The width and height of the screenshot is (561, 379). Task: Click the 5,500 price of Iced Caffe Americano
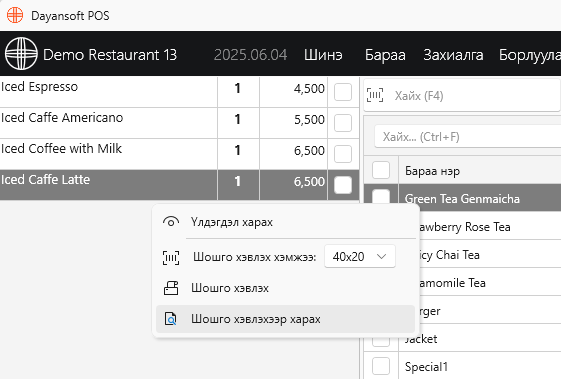pos(309,120)
